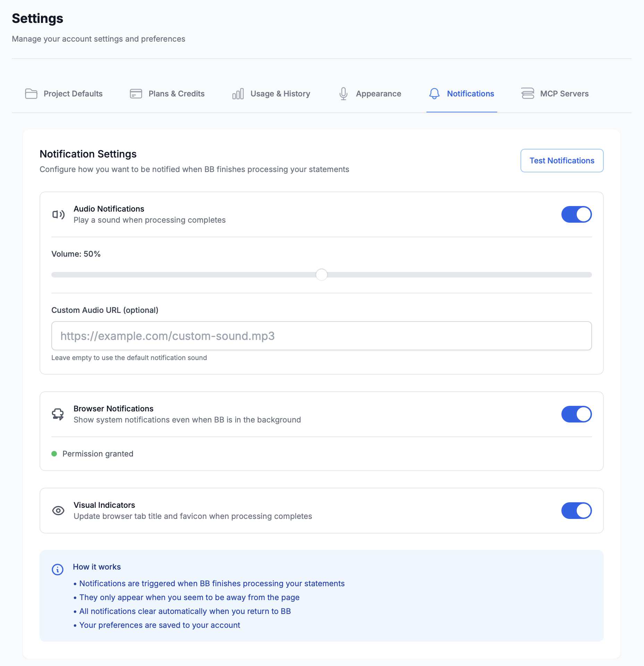The height and width of the screenshot is (666, 644).
Task: Toggle off Visual Indicators
Action: pos(576,511)
